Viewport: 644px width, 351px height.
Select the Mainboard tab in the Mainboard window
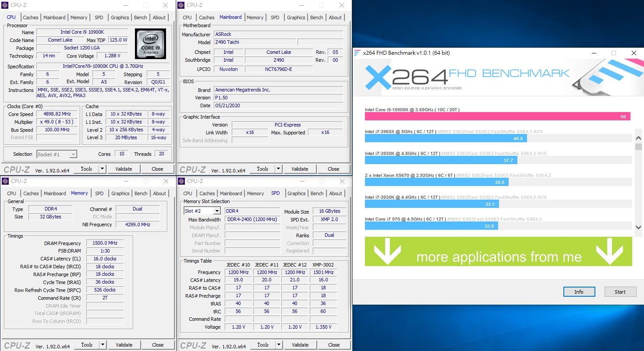[x=230, y=17]
